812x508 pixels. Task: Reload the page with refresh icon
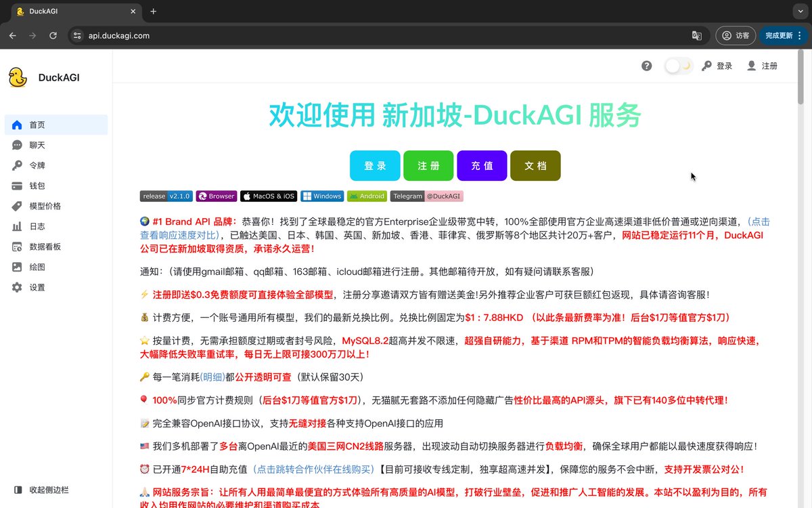pos(53,35)
